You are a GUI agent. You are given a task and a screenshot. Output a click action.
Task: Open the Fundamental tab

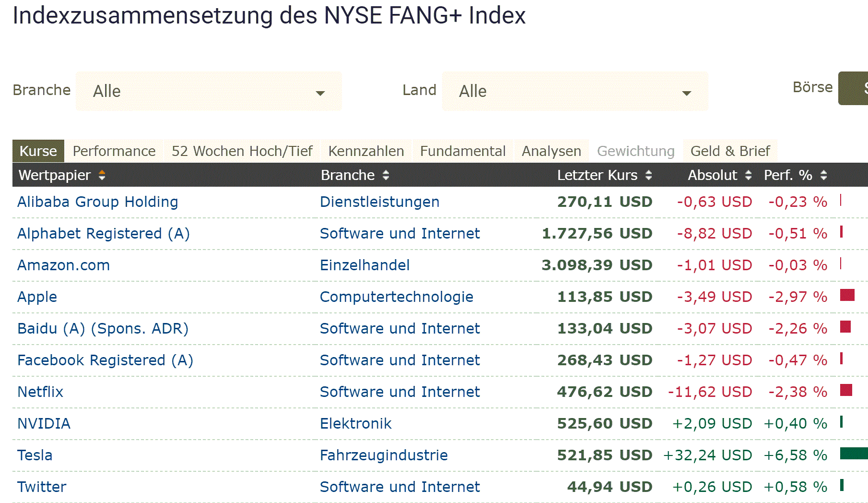point(462,151)
